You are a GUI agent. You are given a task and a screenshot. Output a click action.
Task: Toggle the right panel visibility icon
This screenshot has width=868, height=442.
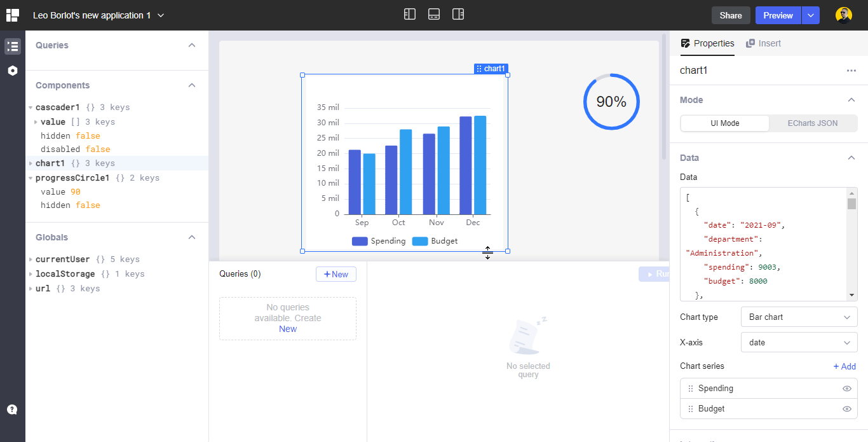(x=459, y=13)
